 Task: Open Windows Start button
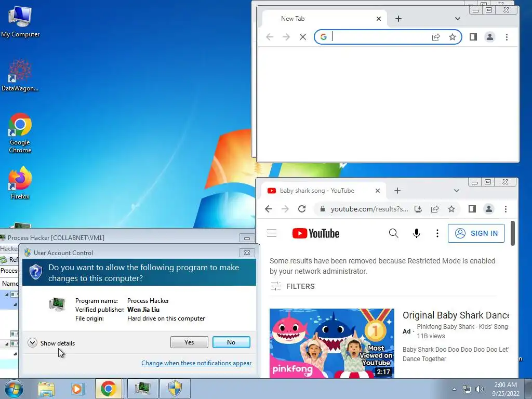coord(14,389)
